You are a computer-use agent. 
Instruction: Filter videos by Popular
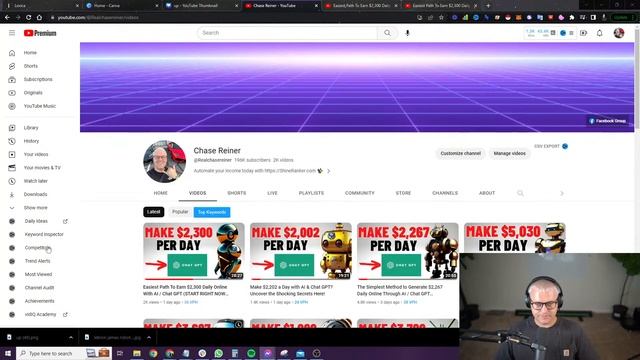pyautogui.click(x=180, y=212)
